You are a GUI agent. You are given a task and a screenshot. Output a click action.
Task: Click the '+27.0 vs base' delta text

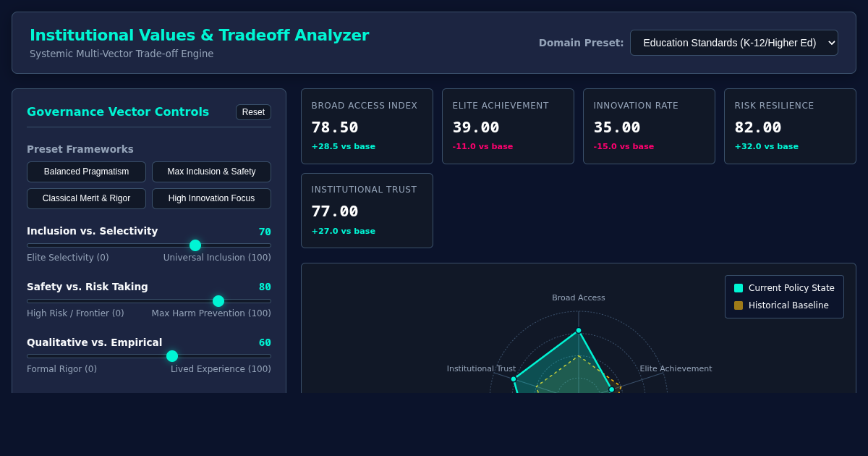click(x=344, y=231)
